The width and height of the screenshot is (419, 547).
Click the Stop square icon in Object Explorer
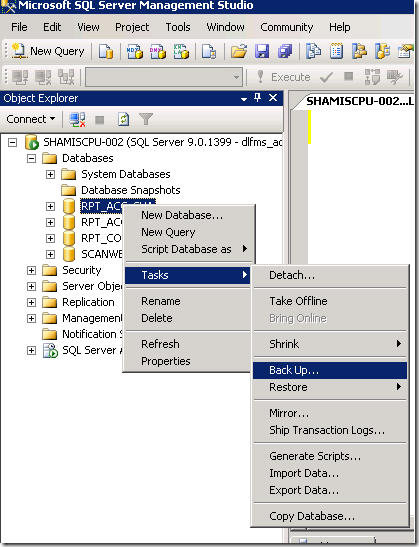coord(100,120)
